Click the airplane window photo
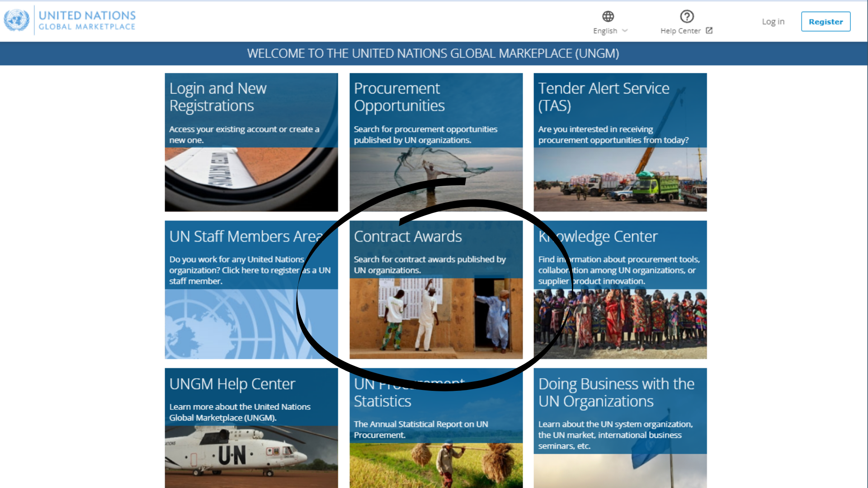The height and width of the screenshot is (488, 868). 251,179
